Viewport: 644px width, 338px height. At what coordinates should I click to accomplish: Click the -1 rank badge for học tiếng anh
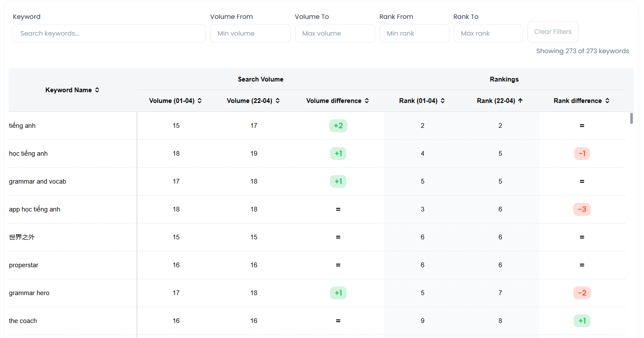point(582,154)
